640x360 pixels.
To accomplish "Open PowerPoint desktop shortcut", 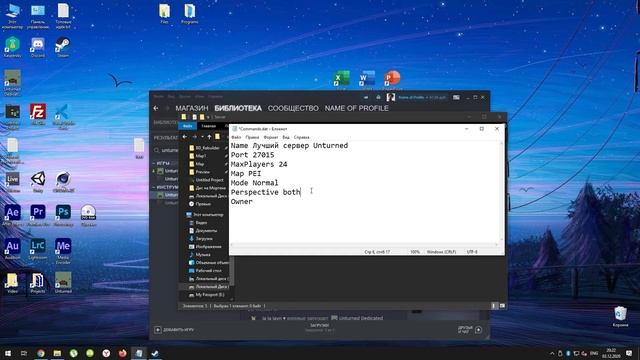I will click(x=392, y=80).
